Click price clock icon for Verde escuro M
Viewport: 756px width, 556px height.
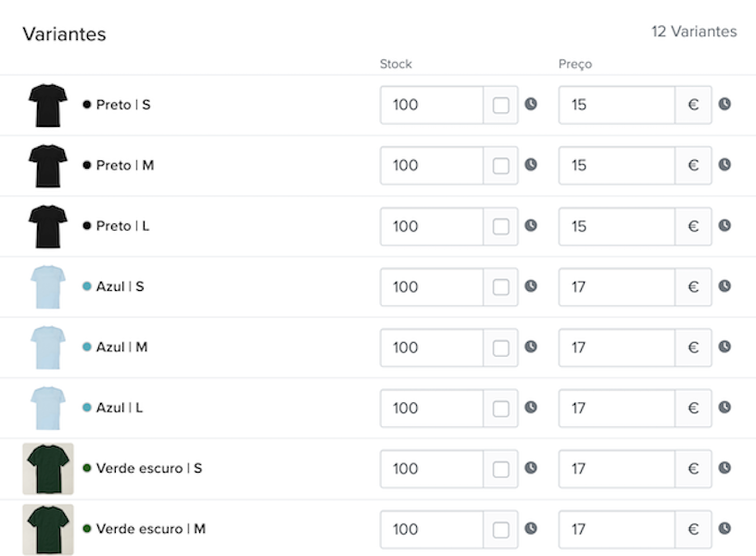(724, 528)
